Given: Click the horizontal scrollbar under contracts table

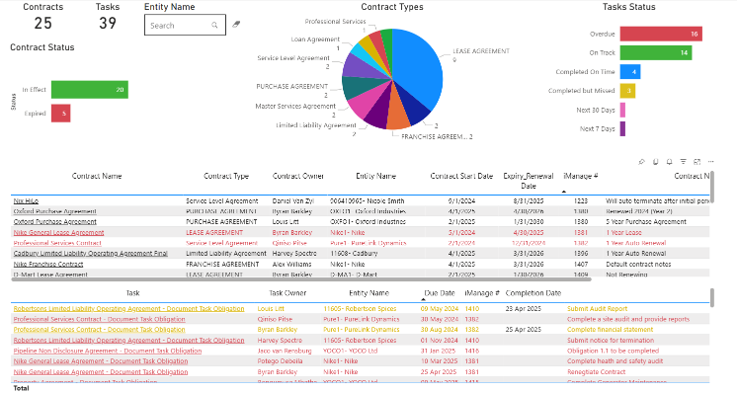Looking at the screenshot, I should [x=301, y=279].
